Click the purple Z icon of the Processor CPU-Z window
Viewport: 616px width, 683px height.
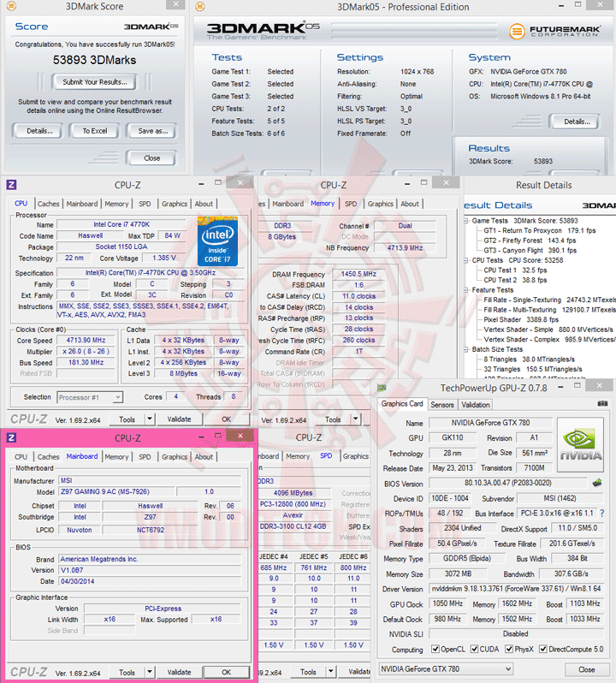click(x=11, y=185)
